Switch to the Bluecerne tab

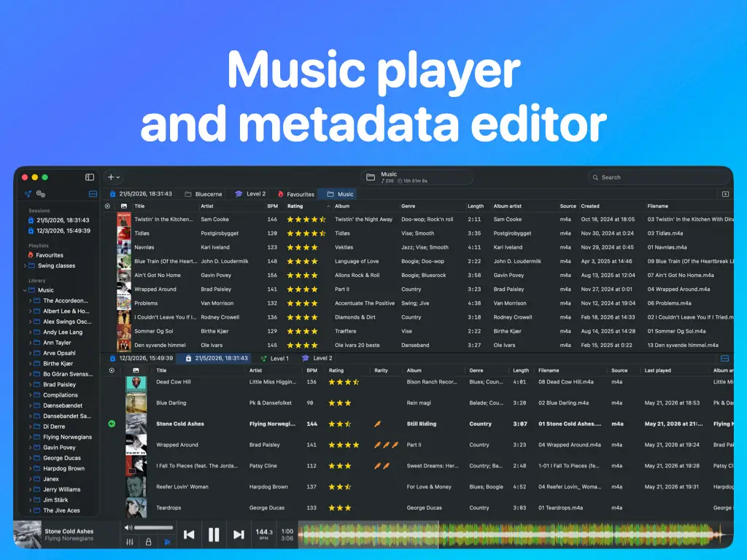pos(204,194)
